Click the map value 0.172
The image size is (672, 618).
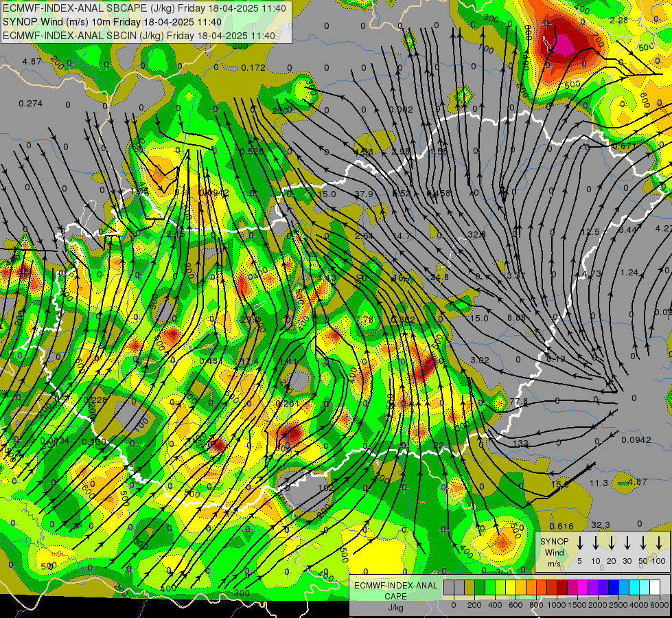pos(253,68)
